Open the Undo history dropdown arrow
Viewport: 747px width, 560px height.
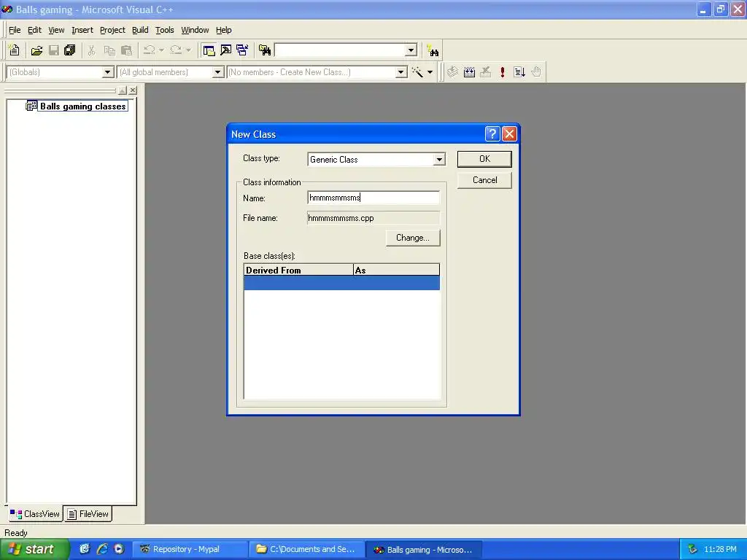click(x=161, y=50)
